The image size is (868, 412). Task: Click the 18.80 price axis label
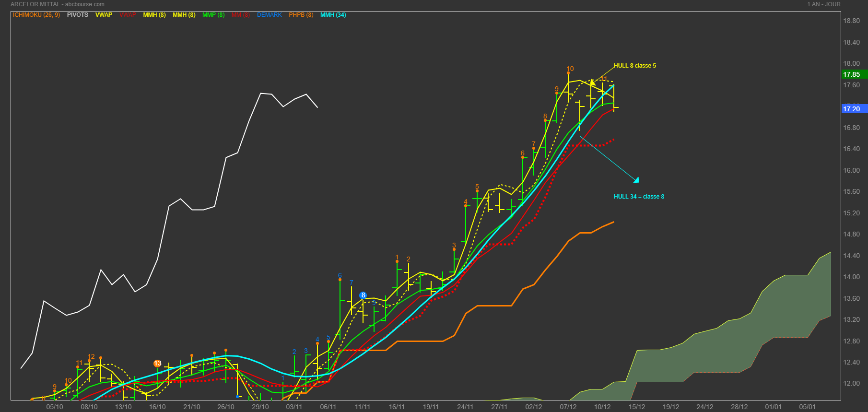pos(852,21)
